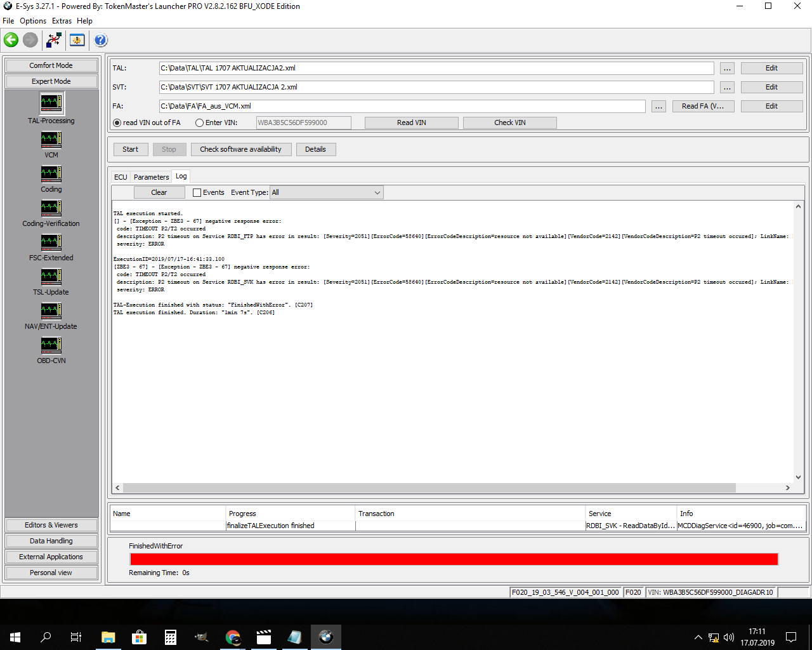Image resolution: width=812 pixels, height=650 pixels.
Task: Open the Event Type dropdown
Action: (x=327, y=192)
